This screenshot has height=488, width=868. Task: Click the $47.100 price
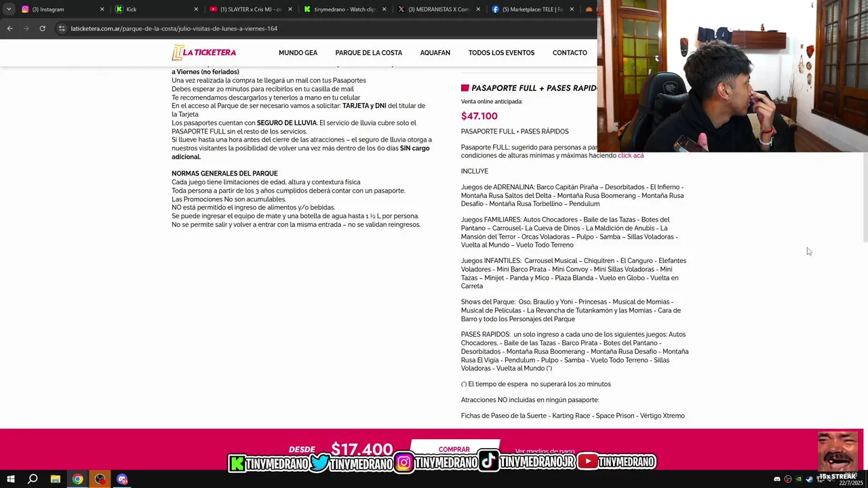[x=479, y=116]
